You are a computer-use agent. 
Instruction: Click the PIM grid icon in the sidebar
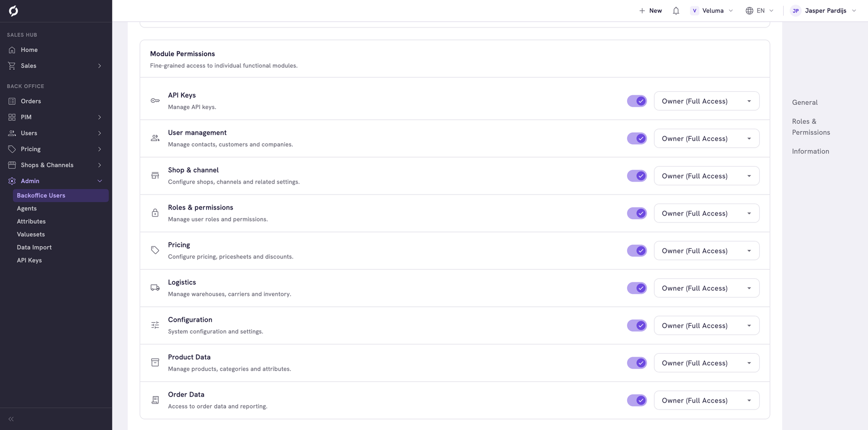pyautogui.click(x=12, y=117)
